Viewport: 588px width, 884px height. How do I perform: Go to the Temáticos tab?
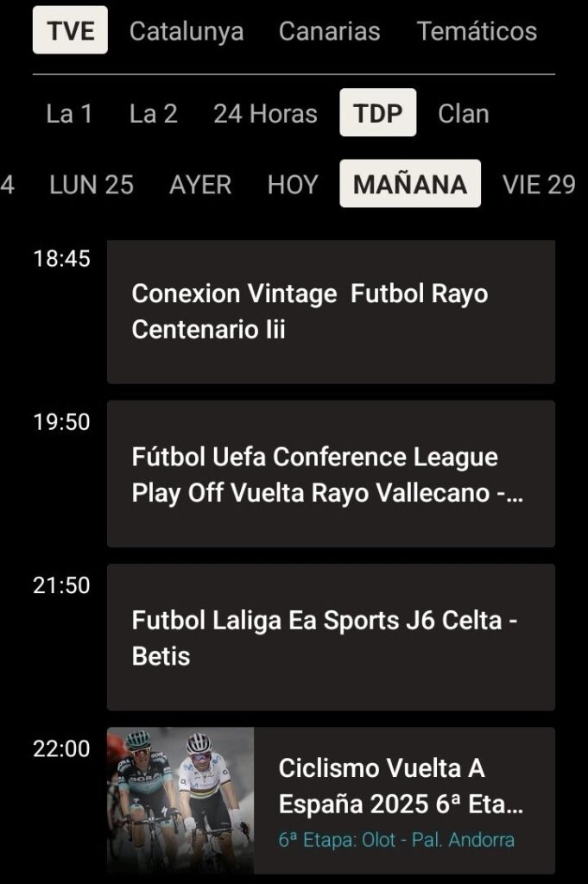(477, 32)
